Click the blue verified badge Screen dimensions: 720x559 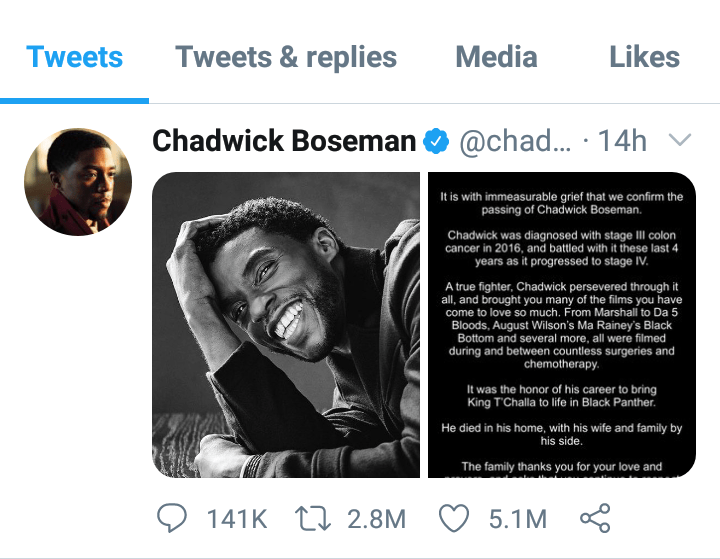[435, 142]
